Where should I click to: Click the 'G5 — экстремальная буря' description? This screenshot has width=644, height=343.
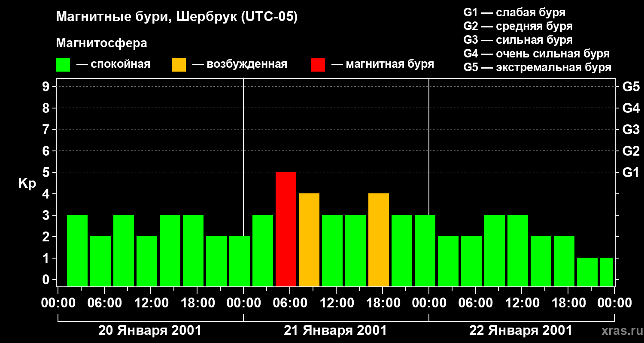537,67
